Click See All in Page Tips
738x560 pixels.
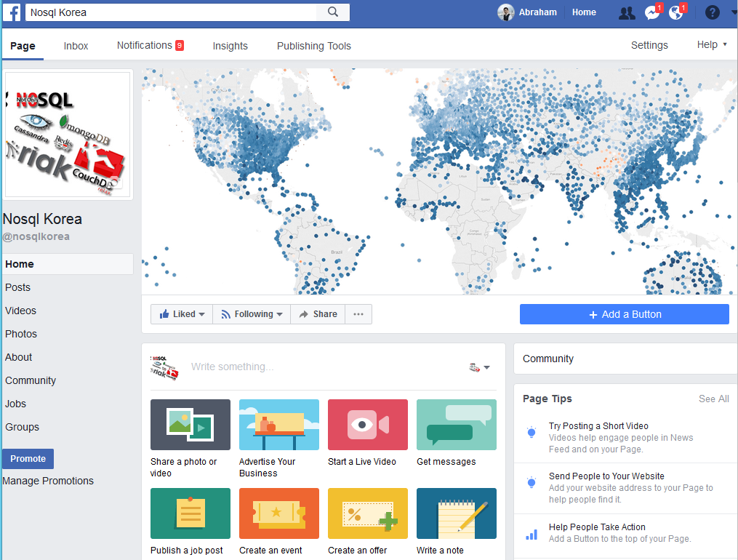(713, 399)
